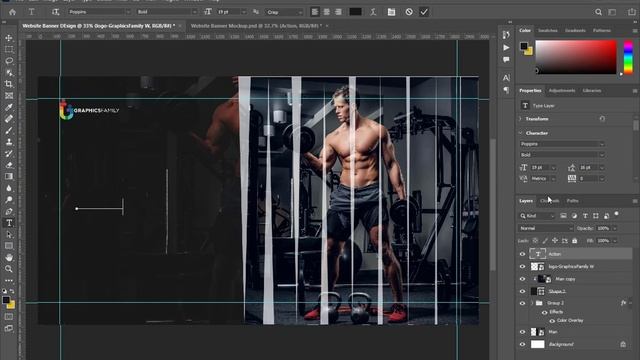Select the Eyedropper tool
The height and width of the screenshot is (360, 640).
click(9, 107)
